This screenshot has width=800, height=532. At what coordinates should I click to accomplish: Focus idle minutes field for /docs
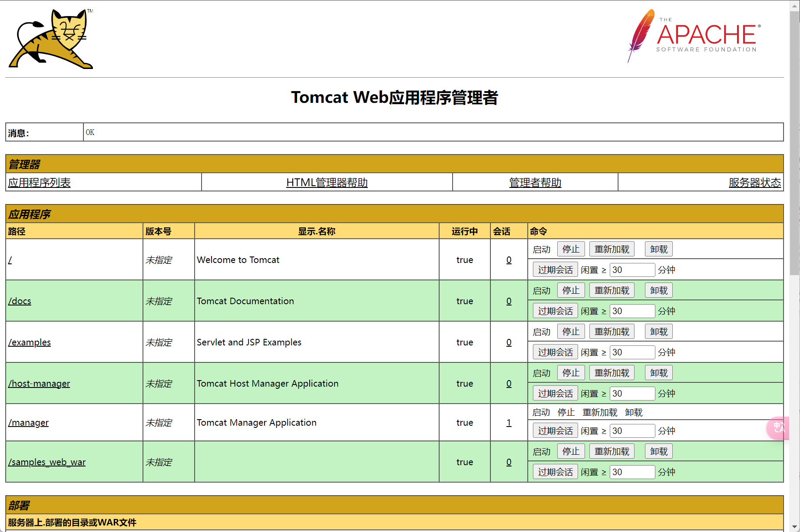point(632,311)
